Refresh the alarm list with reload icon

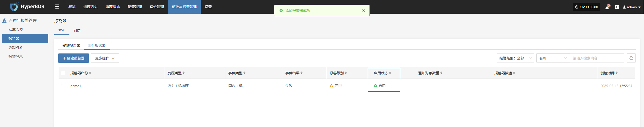(631, 58)
